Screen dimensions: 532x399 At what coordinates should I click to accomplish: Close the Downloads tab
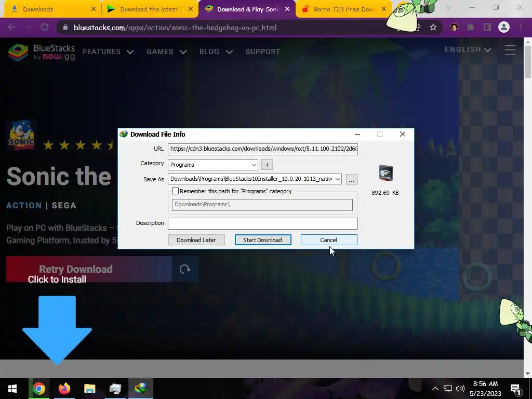94,9
